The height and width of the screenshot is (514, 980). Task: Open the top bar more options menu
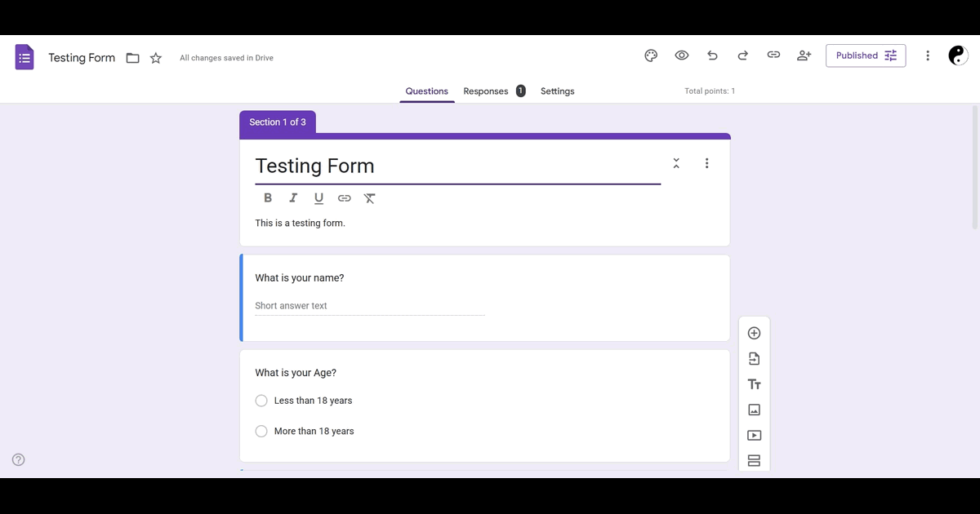(x=928, y=55)
